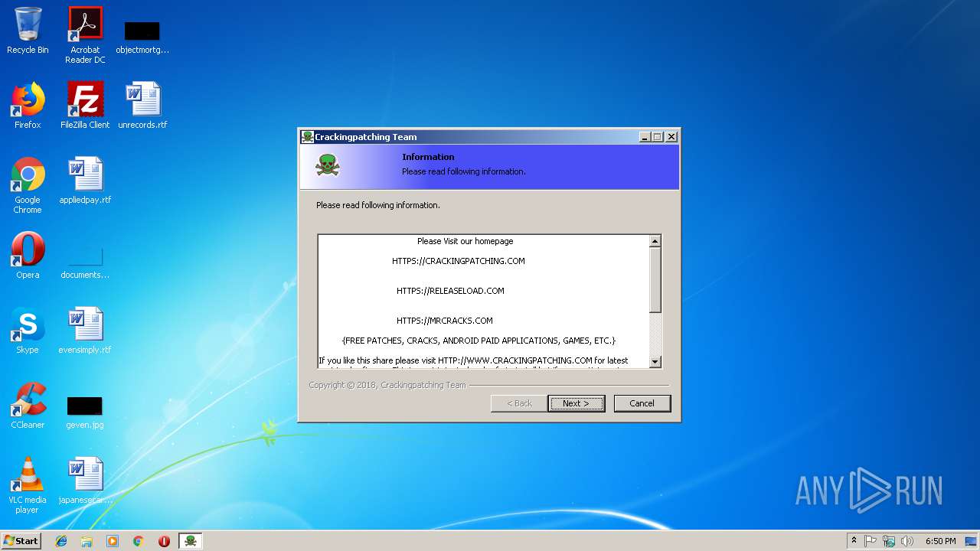Click HTTPS://MRCRACKS.COM text line
This screenshot has width=980, height=551.
tap(445, 321)
